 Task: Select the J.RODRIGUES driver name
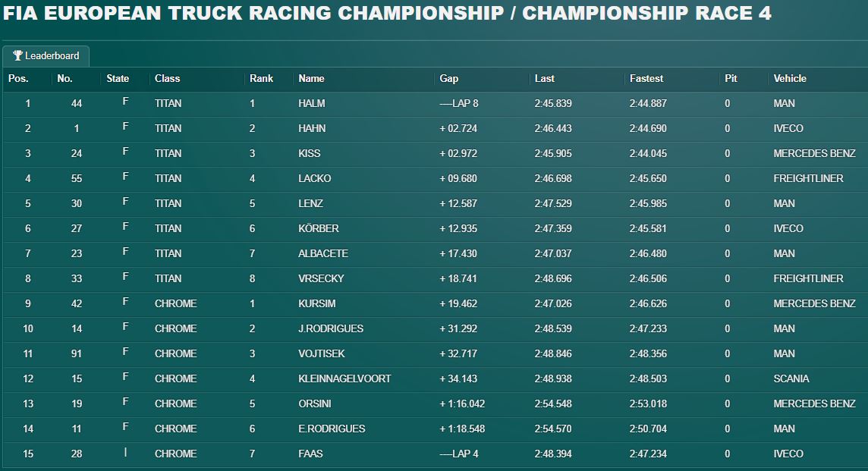coord(331,328)
